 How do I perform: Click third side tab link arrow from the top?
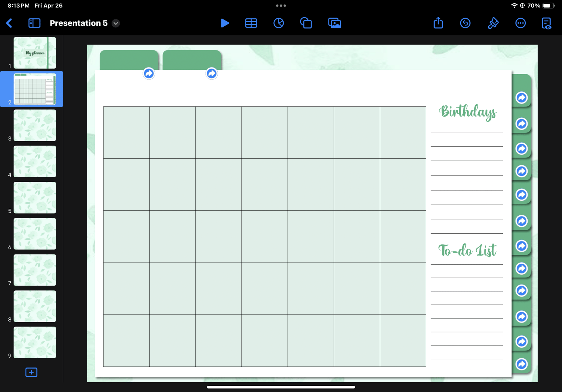click(521, 148)
